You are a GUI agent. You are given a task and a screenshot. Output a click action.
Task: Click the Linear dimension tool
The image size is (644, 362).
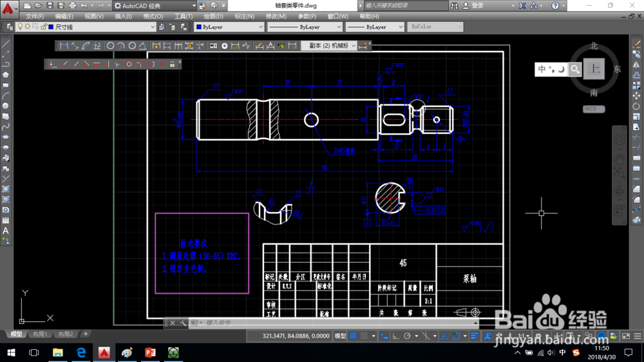pyautogui.click(x=64, y=46)
